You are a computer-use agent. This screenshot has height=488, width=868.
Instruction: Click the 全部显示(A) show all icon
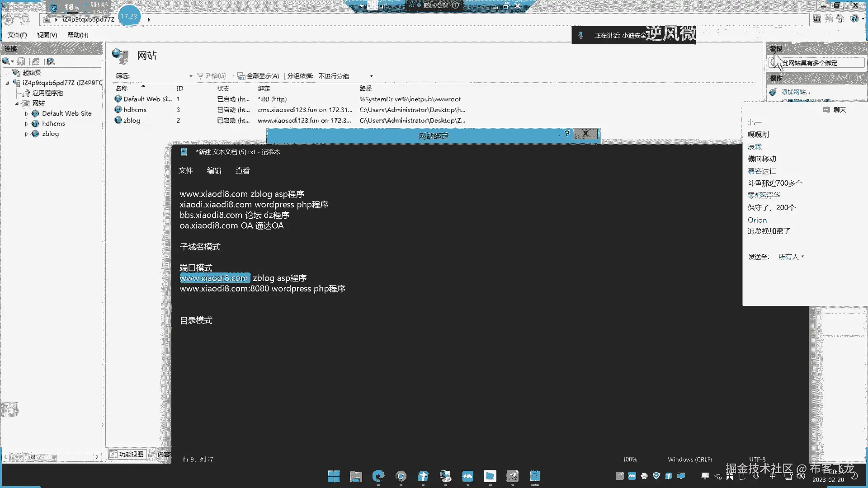pos(241,76)
